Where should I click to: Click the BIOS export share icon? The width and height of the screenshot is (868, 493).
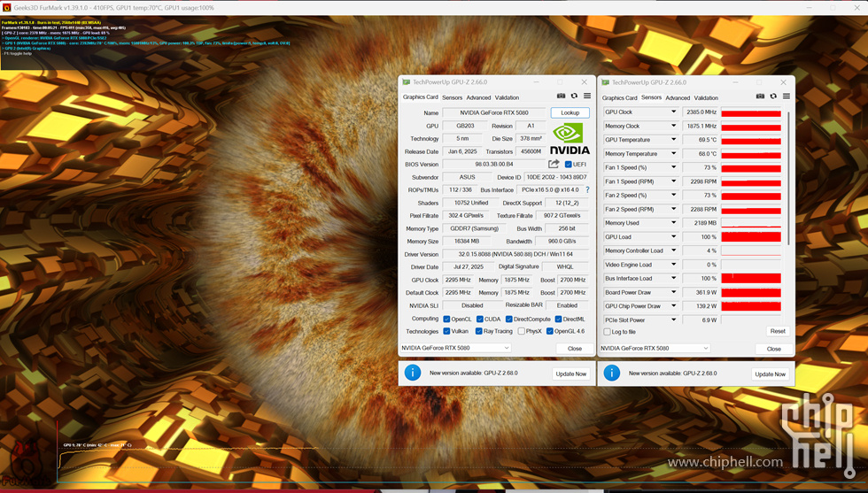(x=554, y=164)
